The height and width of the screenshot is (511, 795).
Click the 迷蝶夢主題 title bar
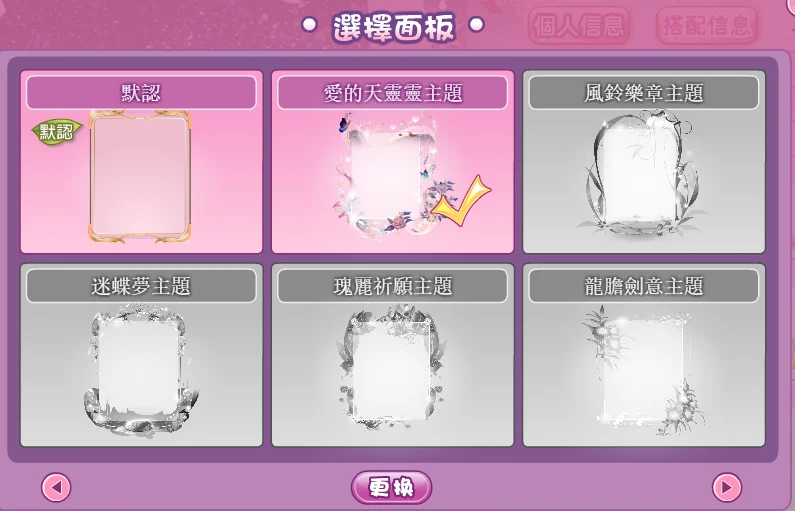tap(141, 286)
